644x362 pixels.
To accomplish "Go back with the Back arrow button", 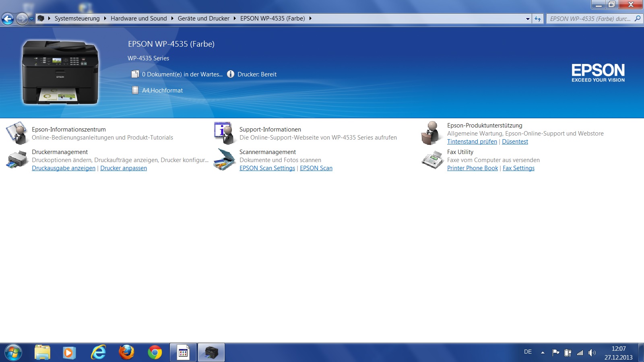I will 8,19.
